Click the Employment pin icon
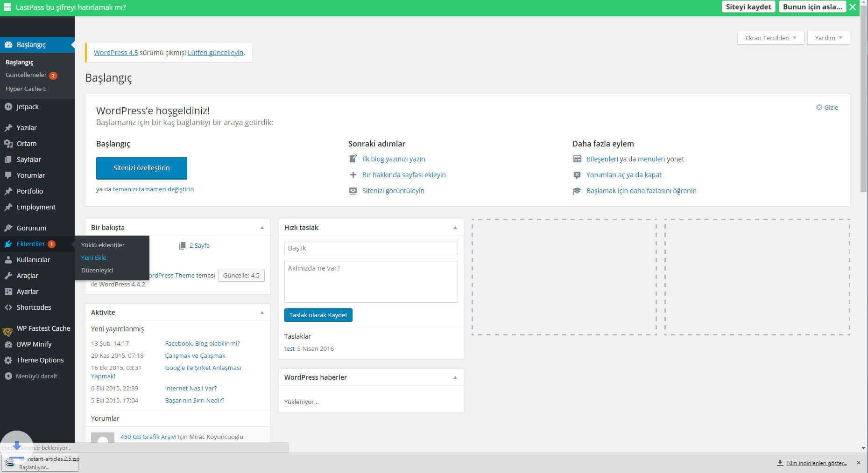Viewport: 868px width, 473px height. coord(8,207)
